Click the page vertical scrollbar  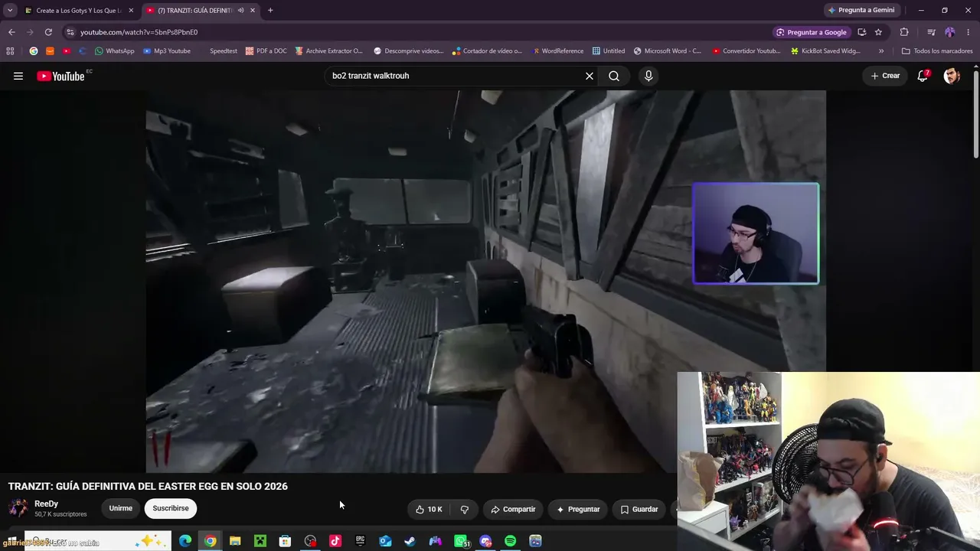tap(975, 115)
